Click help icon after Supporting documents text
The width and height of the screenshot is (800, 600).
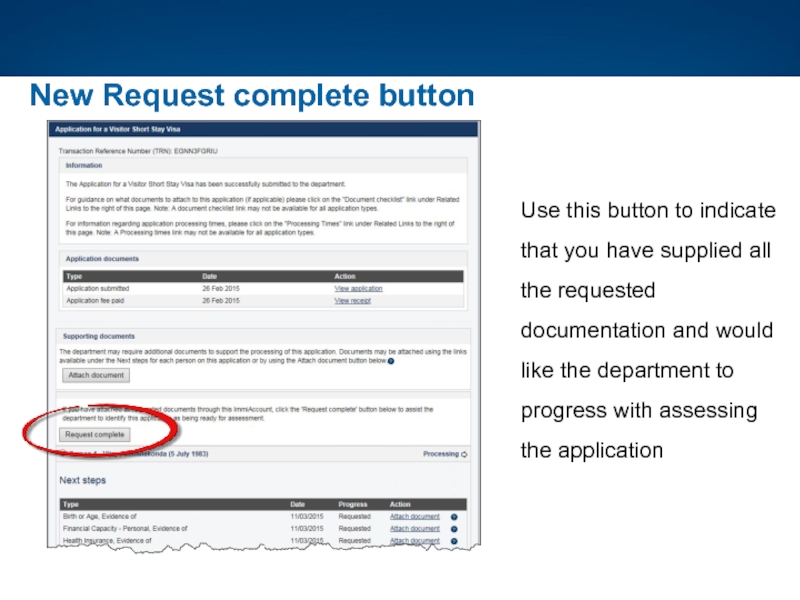coord(391,361)
